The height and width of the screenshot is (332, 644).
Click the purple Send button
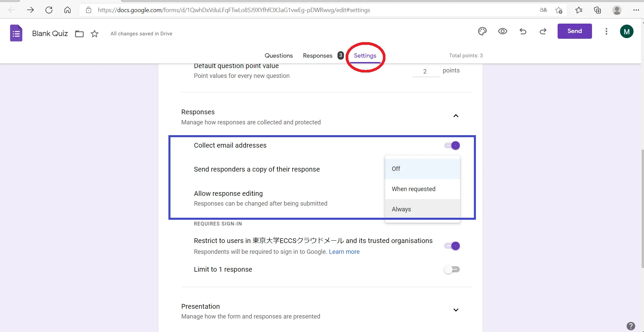pos(574,31)
